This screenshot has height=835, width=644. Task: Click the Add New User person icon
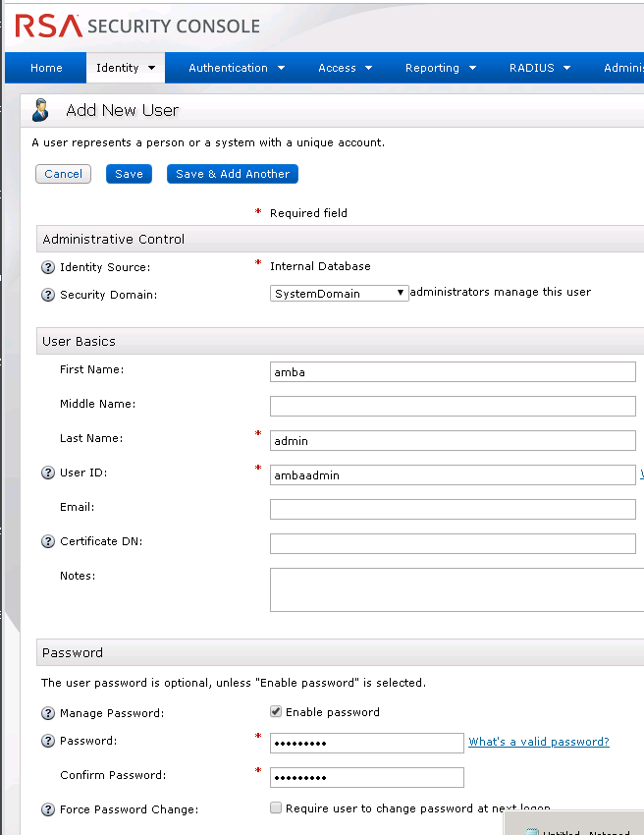tap(40, 110)
